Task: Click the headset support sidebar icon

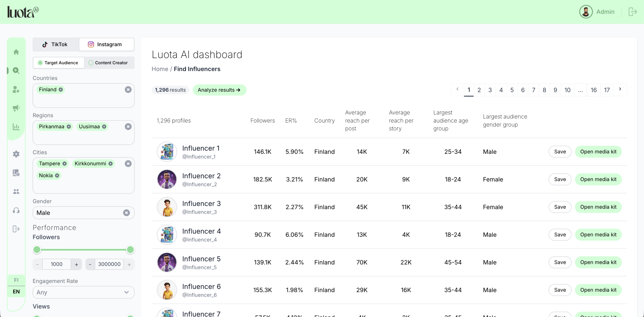Action: coord(16,210)
